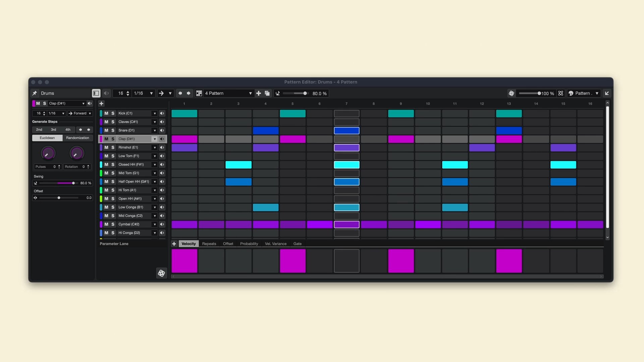
Task: Shift pattern left with the toolbar arrow
Action: point(180,93)
